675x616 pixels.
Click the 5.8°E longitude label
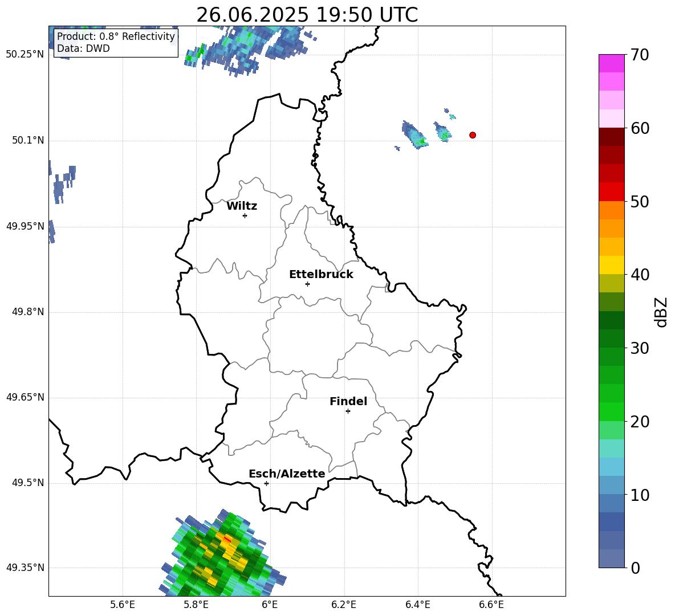196,605
